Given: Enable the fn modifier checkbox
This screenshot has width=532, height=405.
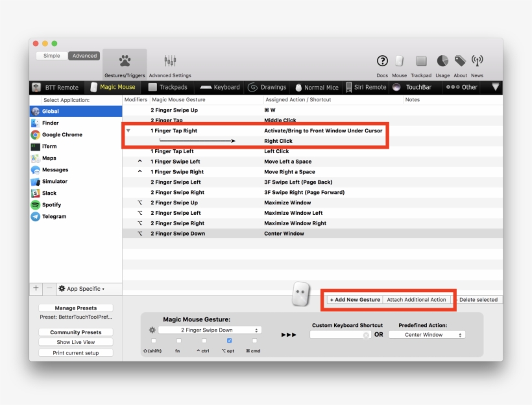Looking at the screenshot, I should (179, 341).
